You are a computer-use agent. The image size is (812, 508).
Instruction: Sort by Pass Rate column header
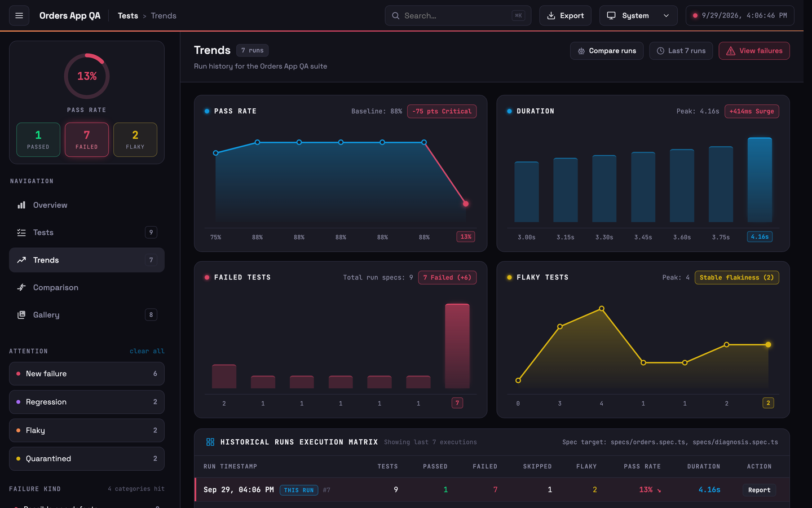coord(642,467)
